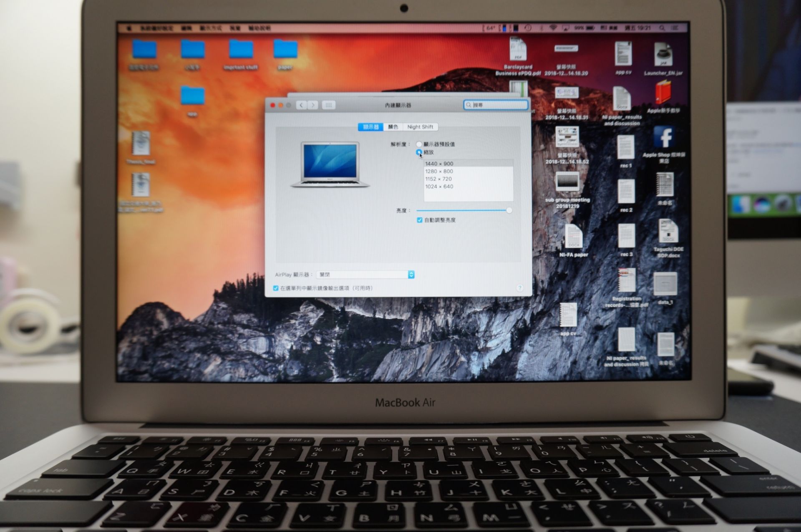Open the 輔助說明 menu
Viewport: 801px width, 532px height.
[x=259, y=28]
